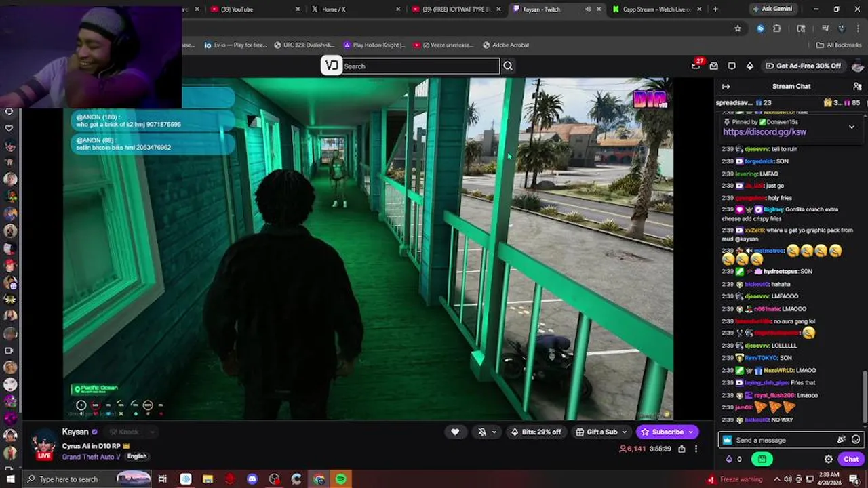This screenshot has height=488, width=868.
Task: Open the Adobe Acrobat bookmark
Action: coord(506,45)
